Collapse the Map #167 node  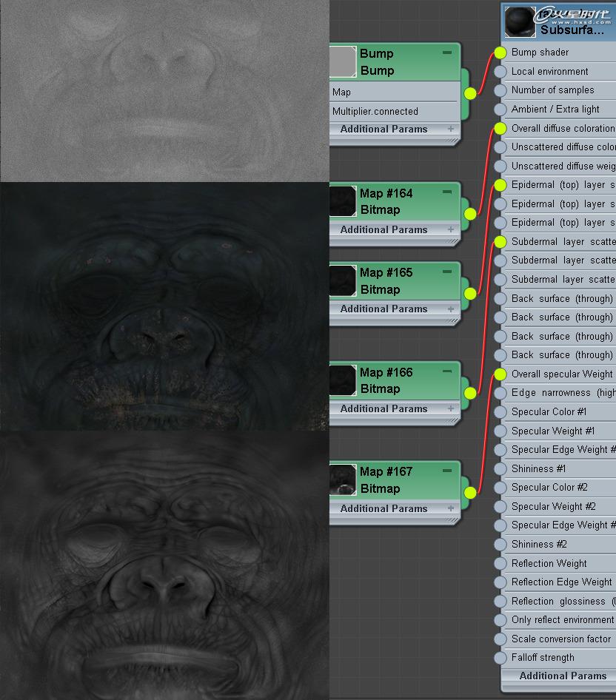click(447, 471)
